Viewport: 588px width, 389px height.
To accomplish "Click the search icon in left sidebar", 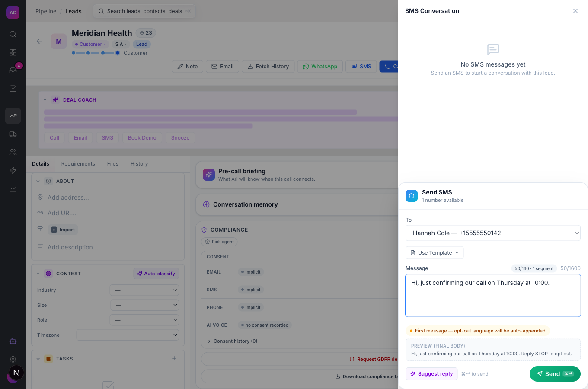I will tap(13, 34).
